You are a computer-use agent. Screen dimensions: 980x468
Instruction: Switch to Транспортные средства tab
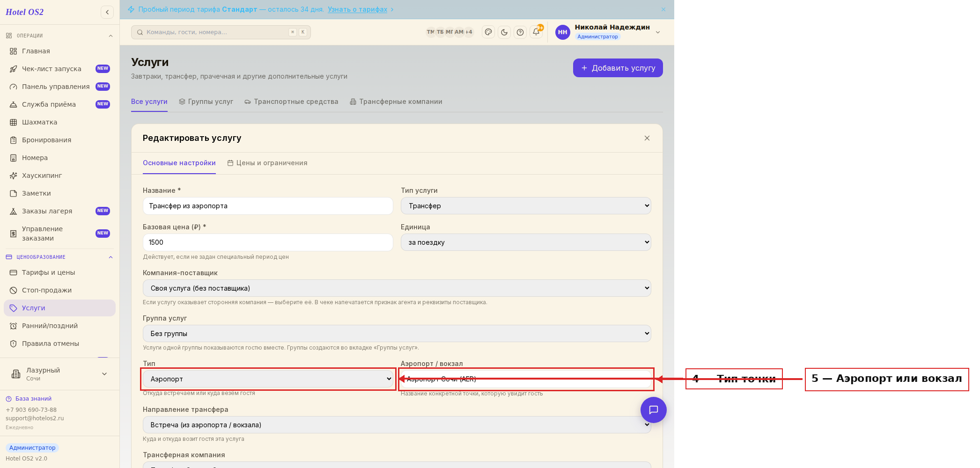tap(291, 102)
